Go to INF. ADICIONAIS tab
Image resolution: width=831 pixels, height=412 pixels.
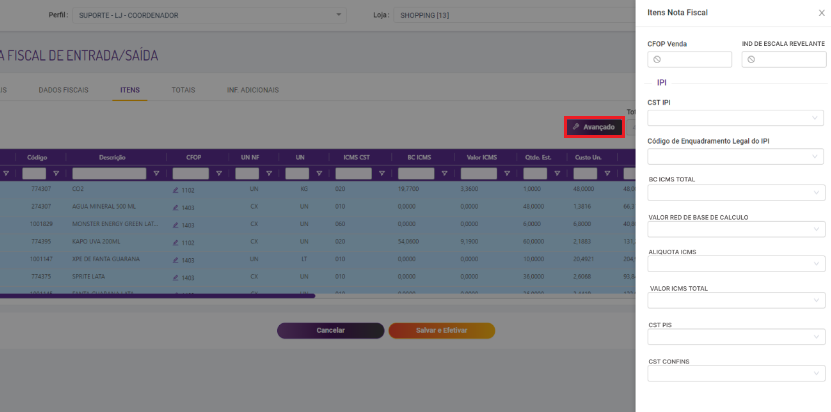252,90
